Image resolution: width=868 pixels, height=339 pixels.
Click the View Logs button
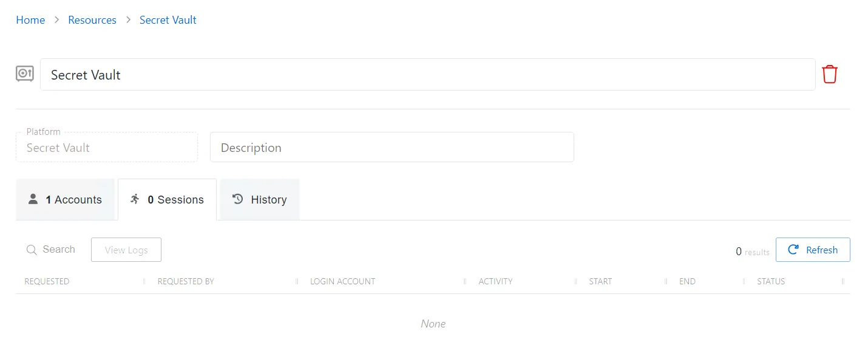point(126,250)
